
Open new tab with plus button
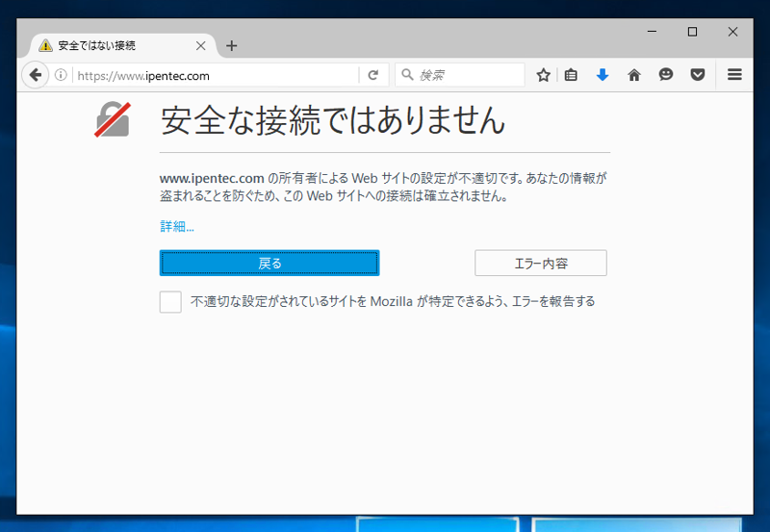tap(232, 45)
